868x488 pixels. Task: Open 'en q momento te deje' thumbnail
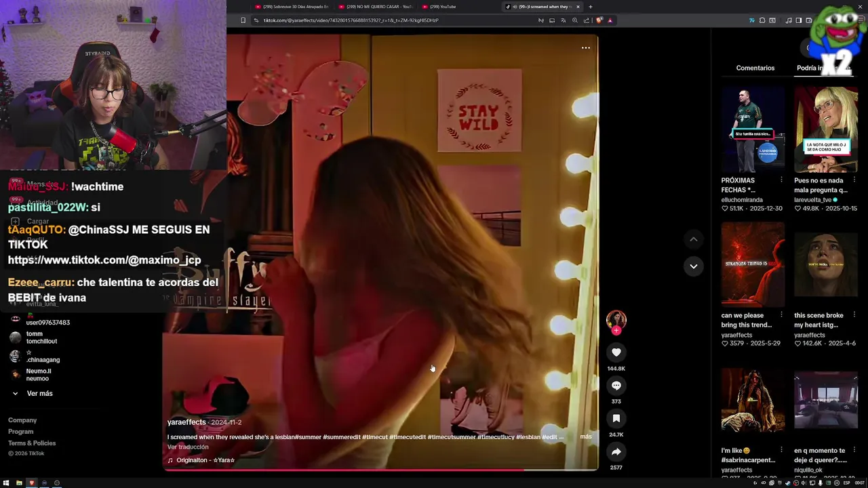(x=825, y=399)
